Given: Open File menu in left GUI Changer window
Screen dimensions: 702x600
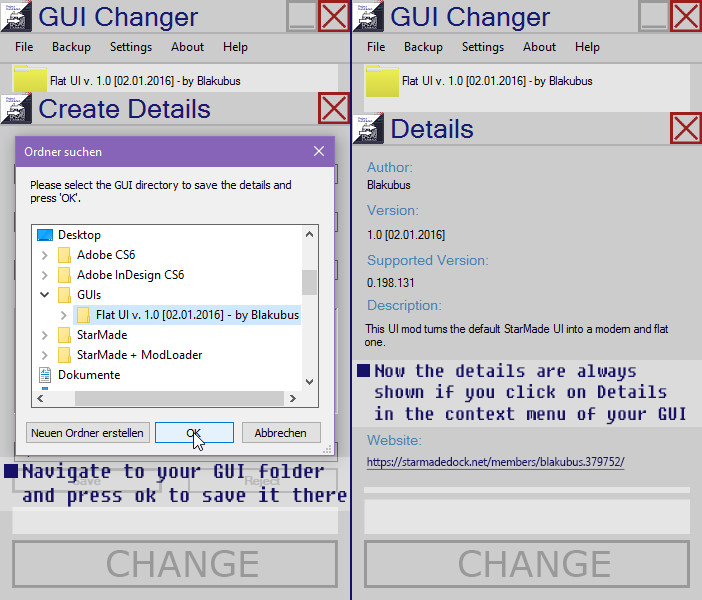Looking at the screenshot, I should (x=24, y=47).
